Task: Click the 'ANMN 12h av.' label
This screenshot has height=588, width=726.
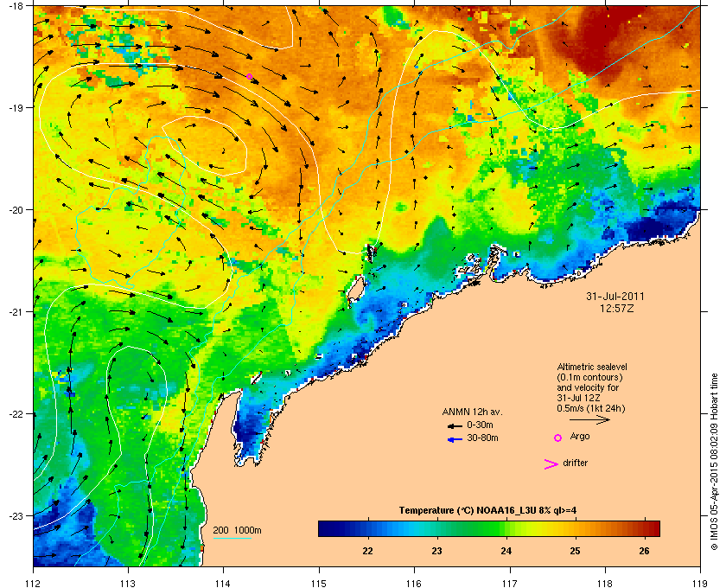Action: point(472,412)
